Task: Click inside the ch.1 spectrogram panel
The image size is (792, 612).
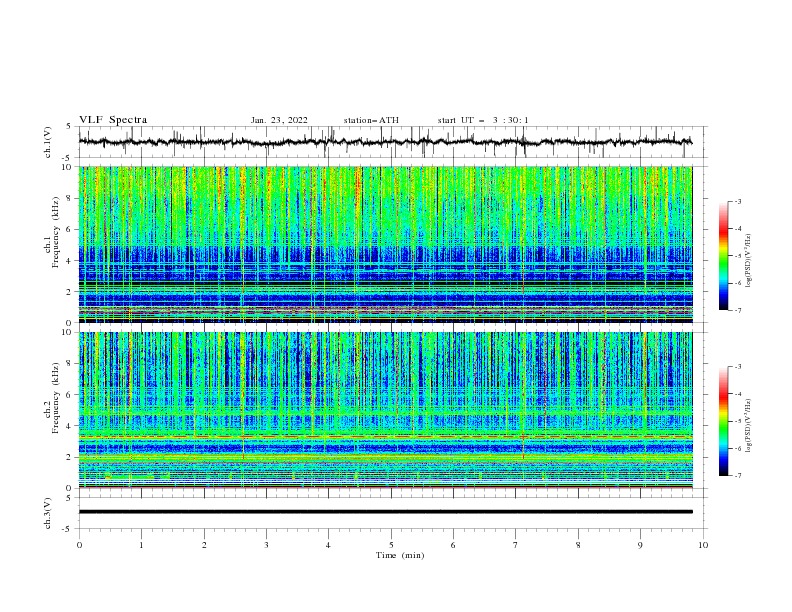Action: [385, 244]
